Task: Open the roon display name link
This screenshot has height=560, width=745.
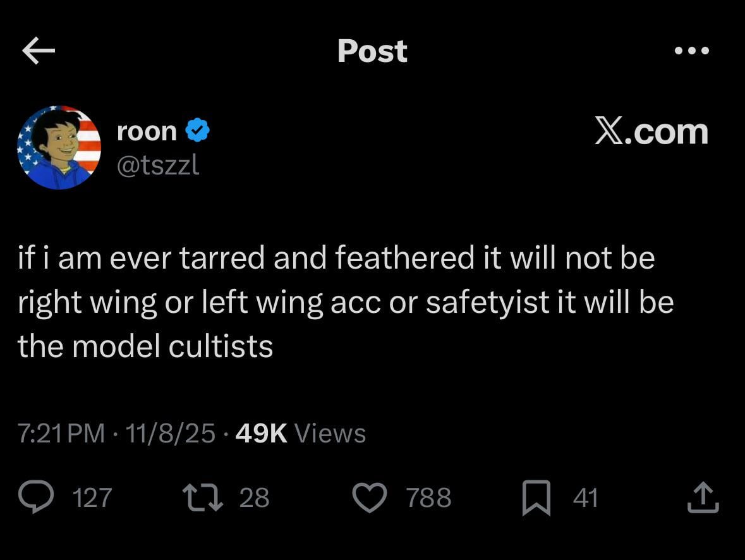Action: 147,131
